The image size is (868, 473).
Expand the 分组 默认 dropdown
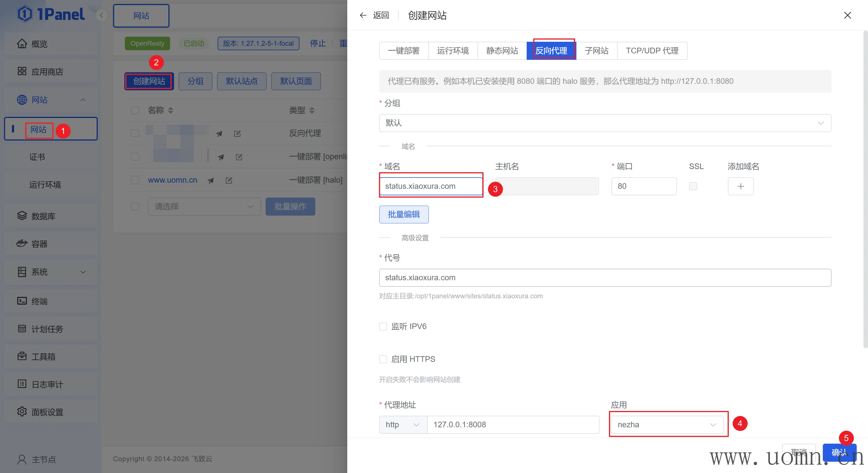[605, 123]
